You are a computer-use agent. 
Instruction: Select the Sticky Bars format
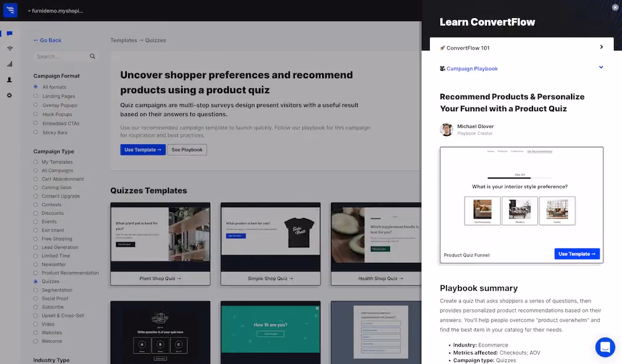coord(35,132)
